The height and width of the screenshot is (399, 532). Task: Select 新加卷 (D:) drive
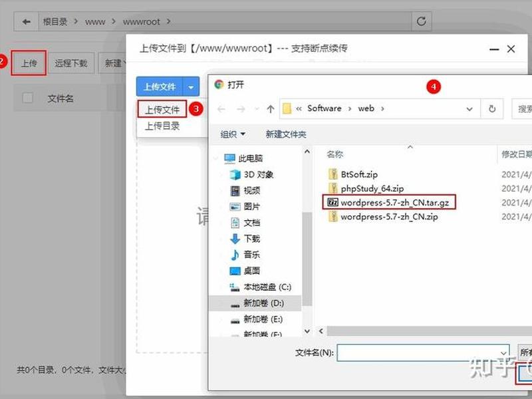257,303
